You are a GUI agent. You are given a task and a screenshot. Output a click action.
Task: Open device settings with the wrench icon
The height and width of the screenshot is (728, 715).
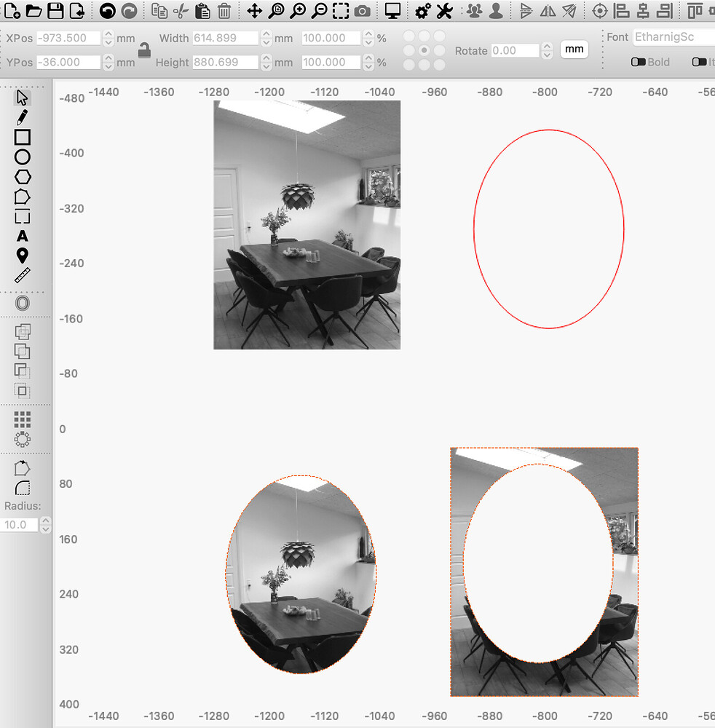click(x=444, y=12)
